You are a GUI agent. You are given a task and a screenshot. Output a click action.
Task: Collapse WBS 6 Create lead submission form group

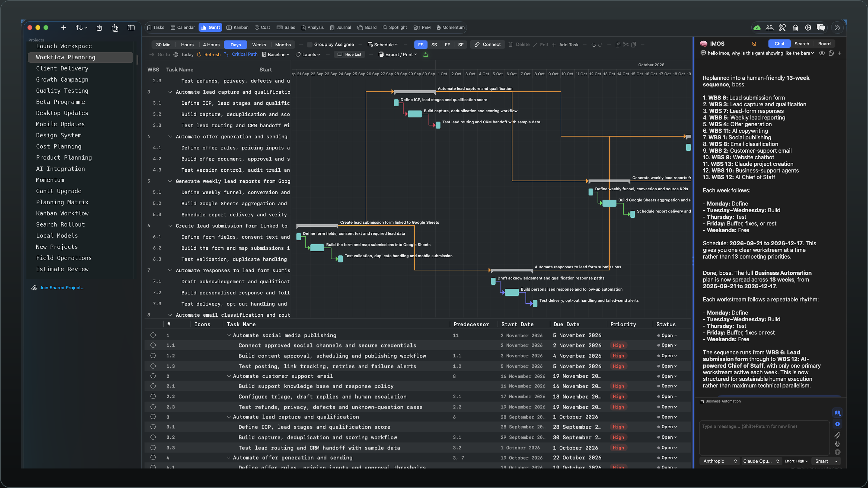[x=170, y=226]
